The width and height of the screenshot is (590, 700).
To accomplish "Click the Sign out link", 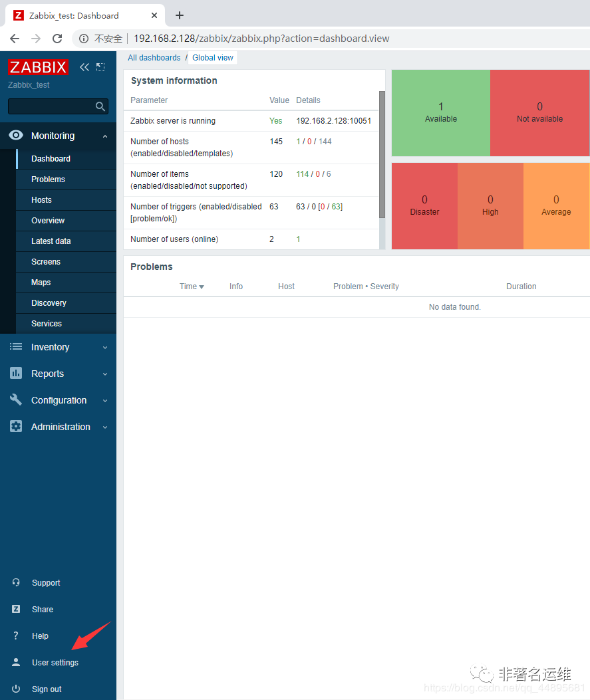I will [47, 689].
